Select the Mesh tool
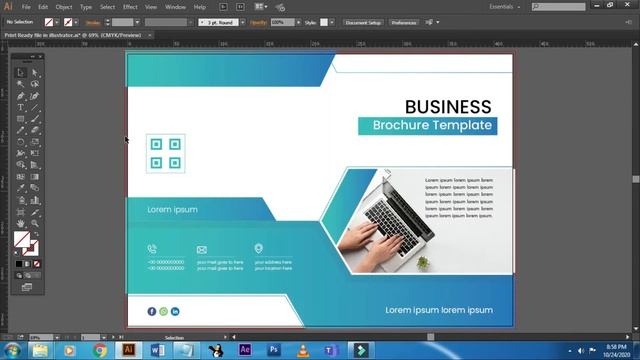Image resolution: width=640 pixels, height=360 pixels. tap(20, 177)
